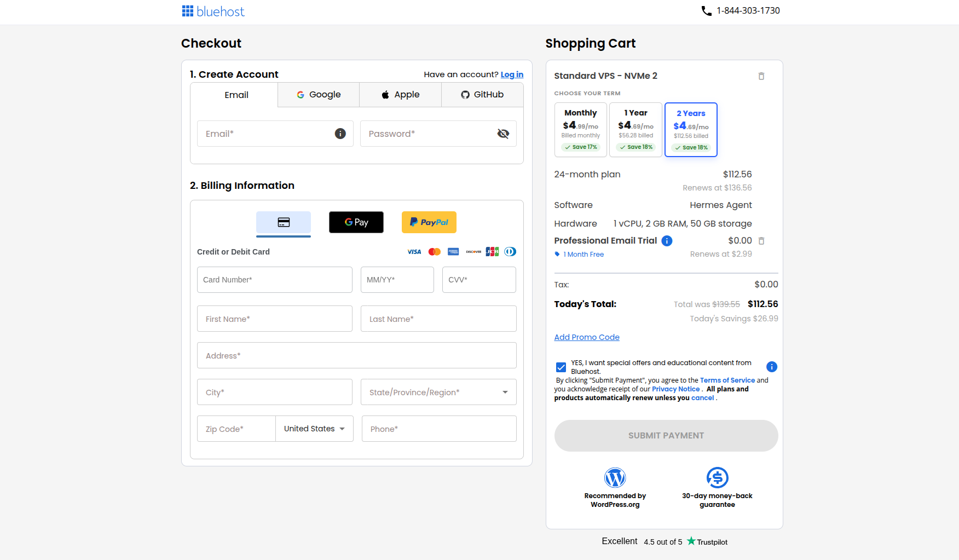
Task: Click Add Promo Code link
Action: [x=587, y=337]
